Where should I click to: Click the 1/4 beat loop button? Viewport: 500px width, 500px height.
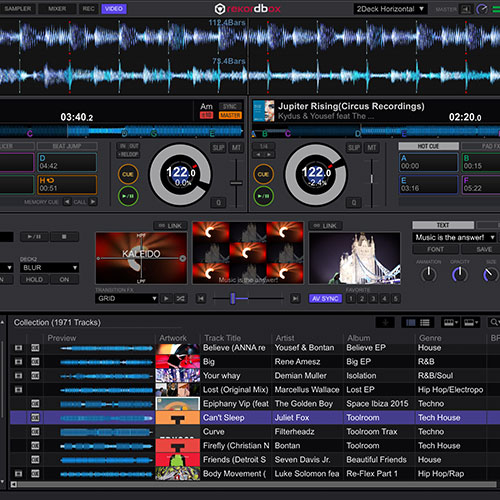click(x=264, y=146)
